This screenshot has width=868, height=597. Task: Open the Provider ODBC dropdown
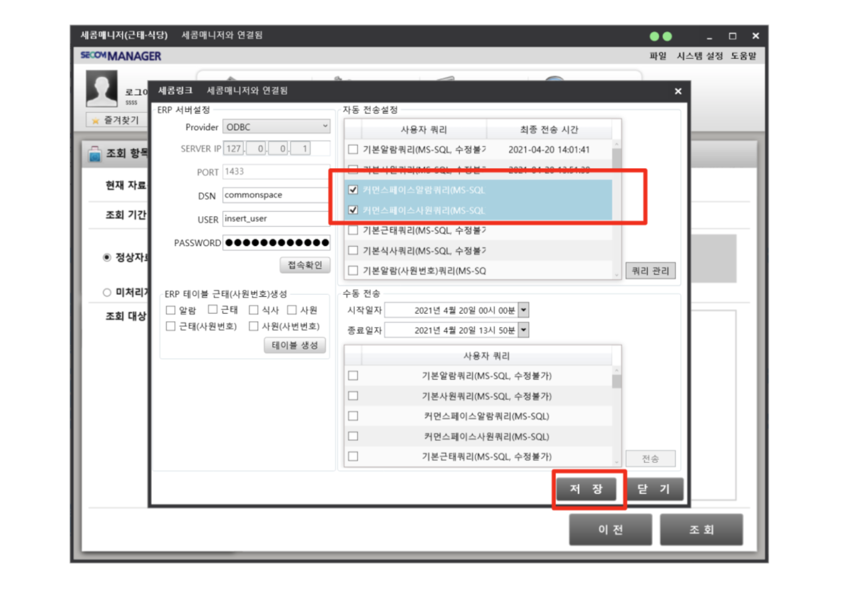tap(325, 127)
